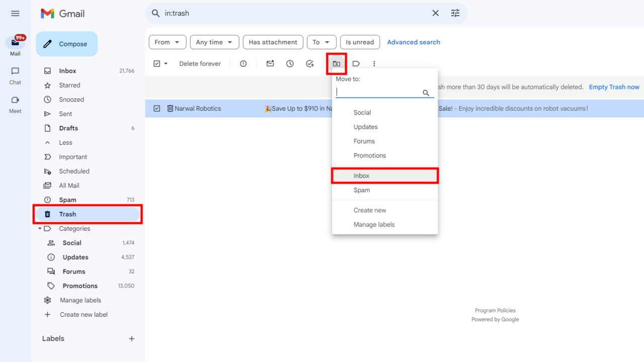
Task: Add selected email to Tasks
Action: 310,63
